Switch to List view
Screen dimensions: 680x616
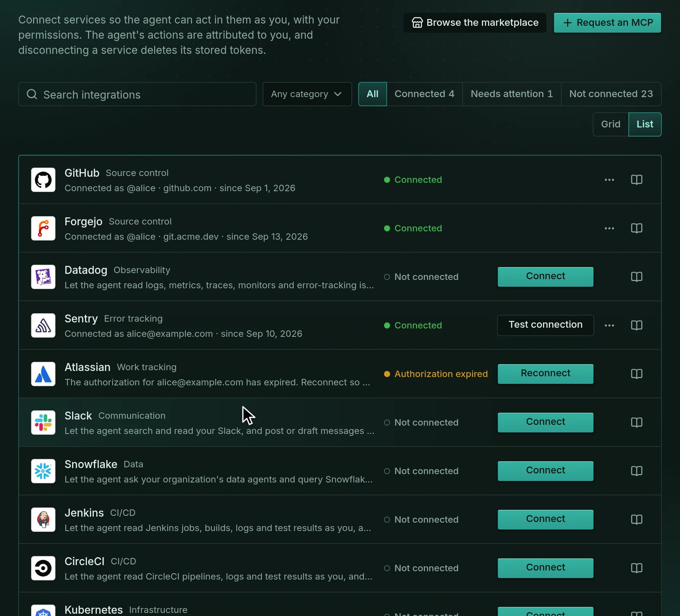[645, 124]
